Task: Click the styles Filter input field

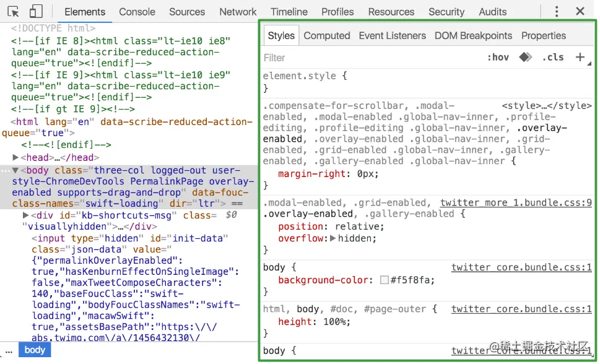Action: tap(371, 58)
